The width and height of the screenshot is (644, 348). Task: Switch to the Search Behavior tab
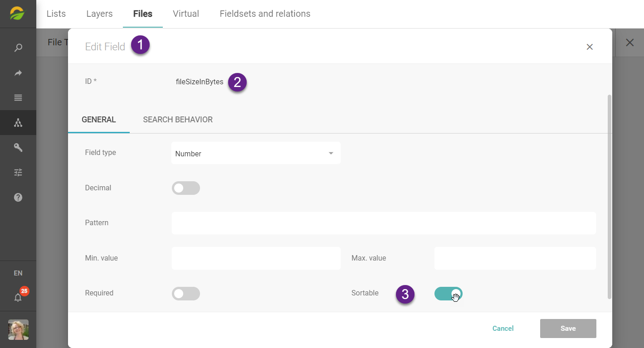[x=178, y=120]
